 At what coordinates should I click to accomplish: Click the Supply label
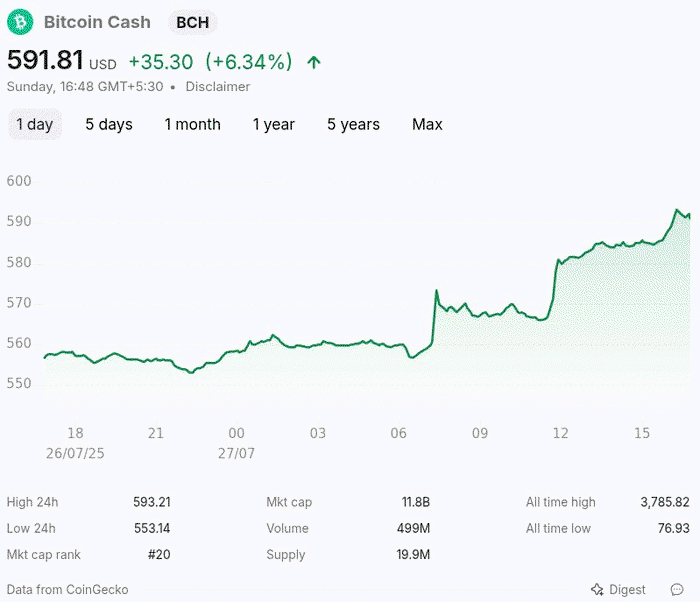[x=286, y=555]
